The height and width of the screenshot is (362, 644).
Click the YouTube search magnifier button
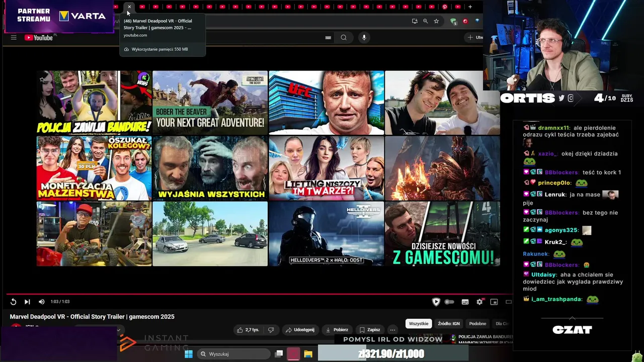pyautogui.click(x=344, y=37)
